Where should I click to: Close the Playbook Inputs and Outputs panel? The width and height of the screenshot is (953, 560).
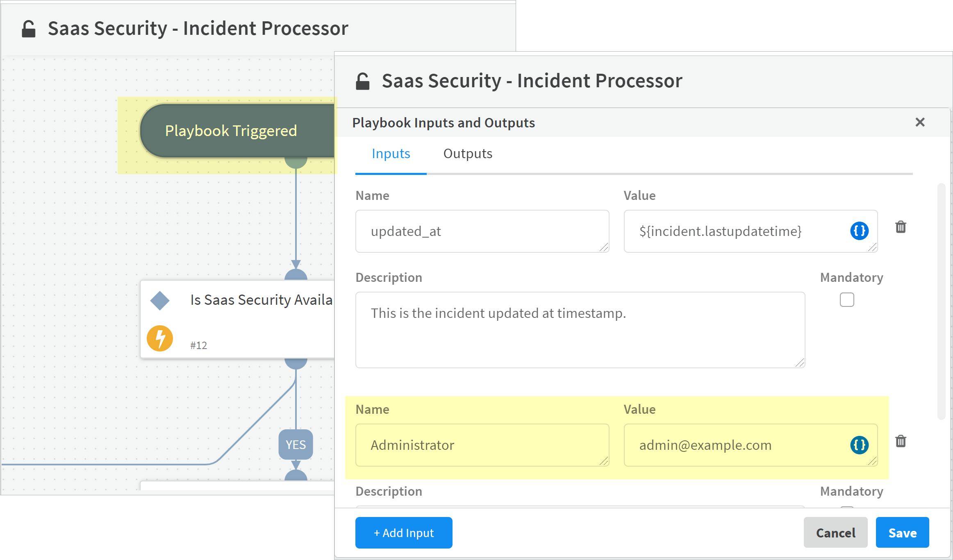(920, 122)
